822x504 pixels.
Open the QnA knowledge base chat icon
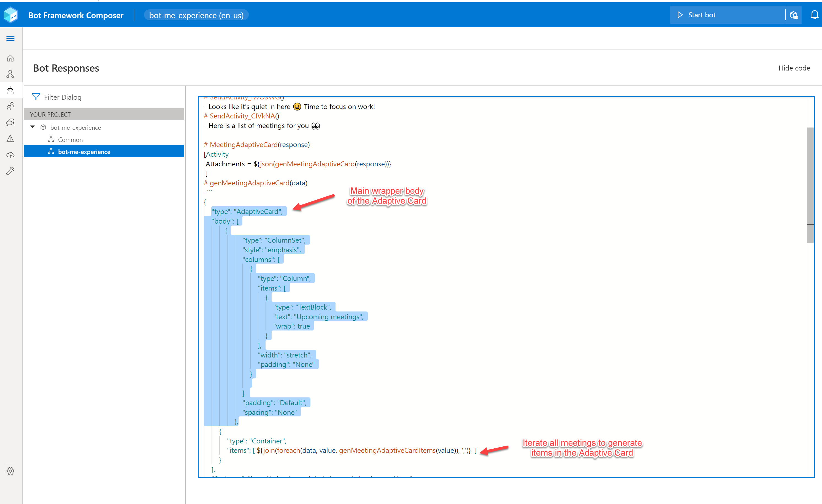[10, 122]
